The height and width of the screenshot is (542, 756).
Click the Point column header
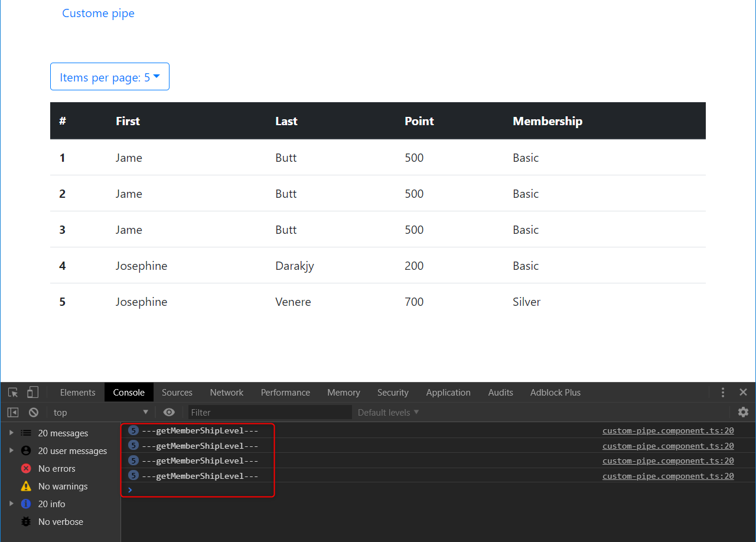(419, 121)
